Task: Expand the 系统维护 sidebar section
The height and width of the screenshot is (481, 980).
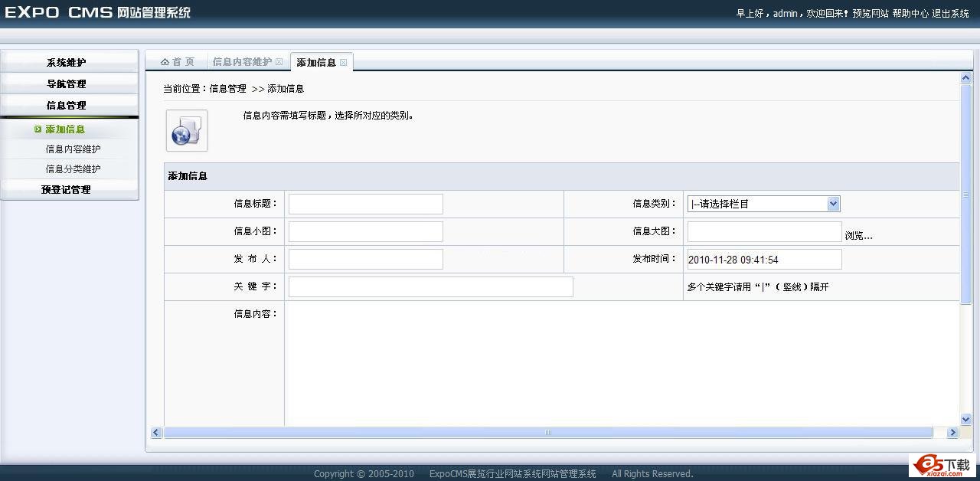Action: 70,63
